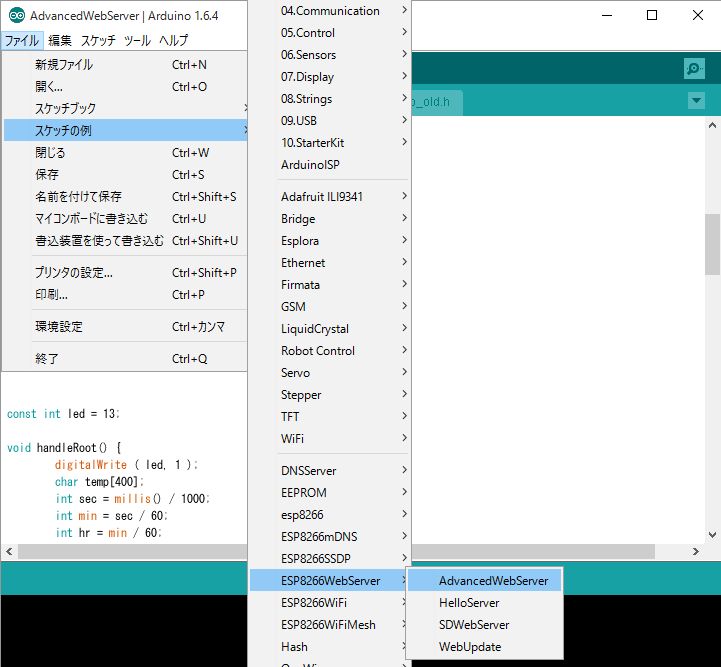The width and height of the screenshot is (721, 667).
Task: Click the Arduino logo in title bar
Action: coord(17,16)
